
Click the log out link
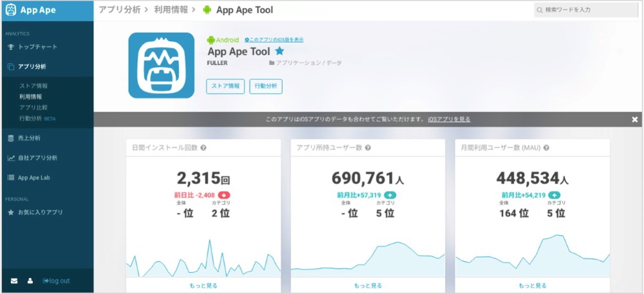click(56, 281)
